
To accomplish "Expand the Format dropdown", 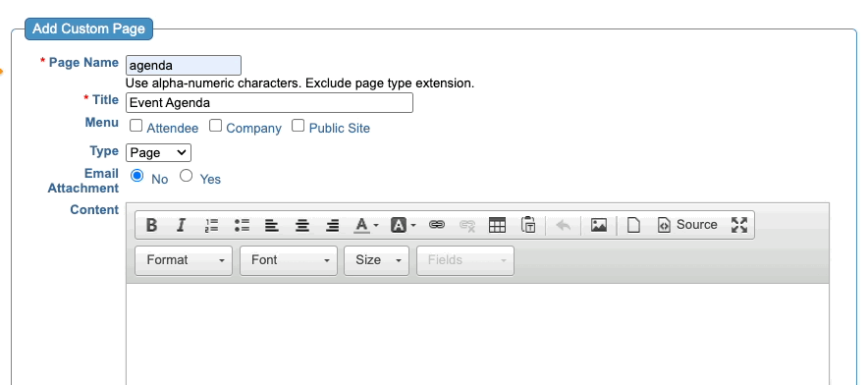I will (184, 260).
